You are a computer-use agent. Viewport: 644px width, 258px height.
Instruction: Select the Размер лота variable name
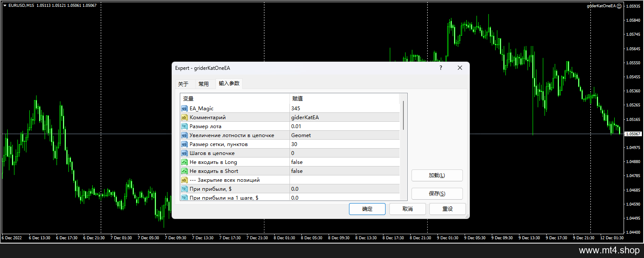tap(205, 126)
